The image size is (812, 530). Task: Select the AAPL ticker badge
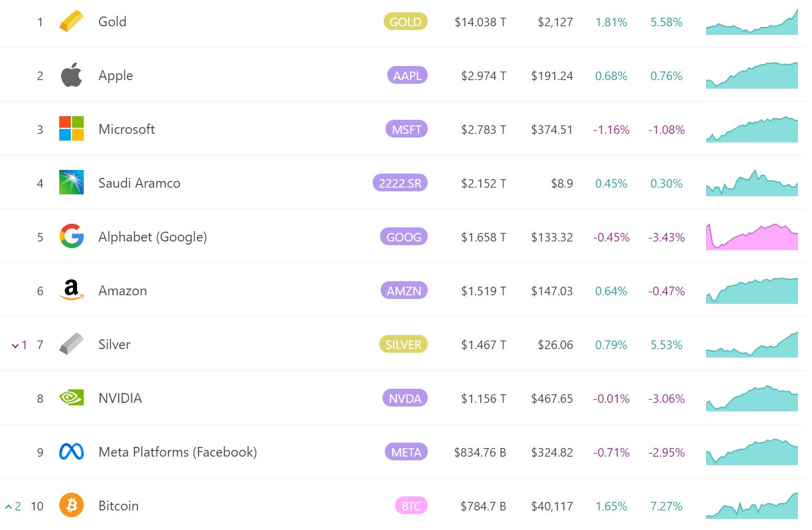[407, 76]
